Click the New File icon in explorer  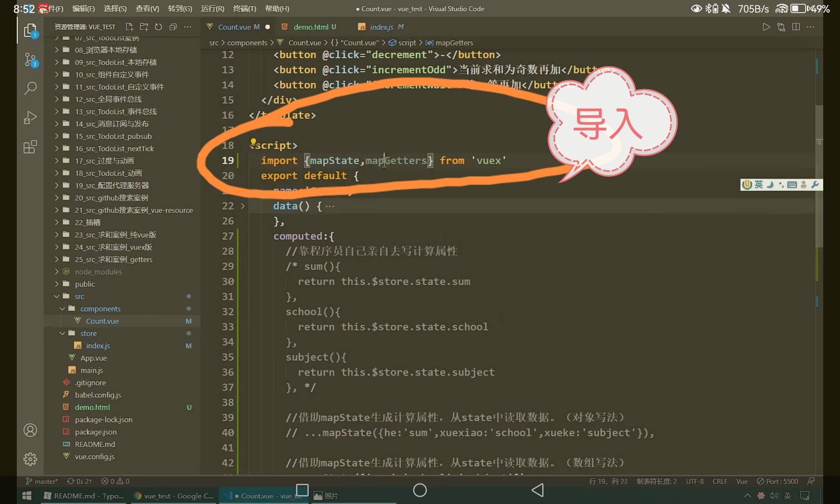129,27
